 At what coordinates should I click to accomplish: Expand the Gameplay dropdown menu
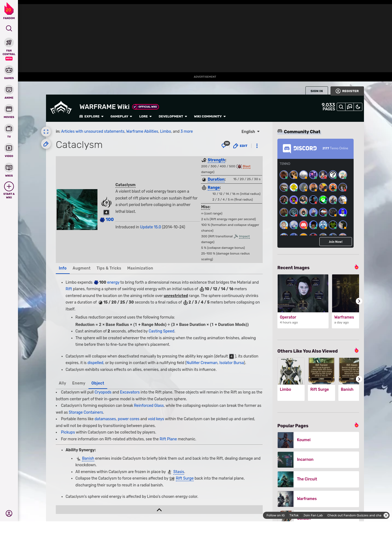coord(121,116)
